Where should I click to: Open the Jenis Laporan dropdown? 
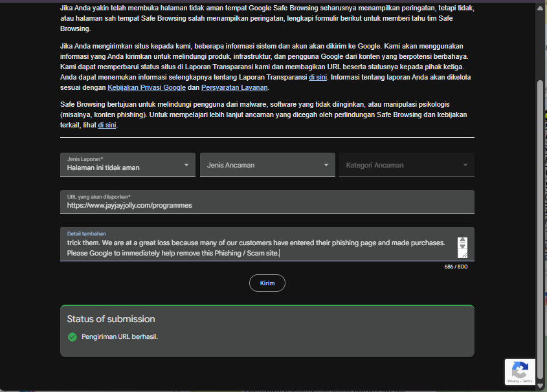pos(128,164)
